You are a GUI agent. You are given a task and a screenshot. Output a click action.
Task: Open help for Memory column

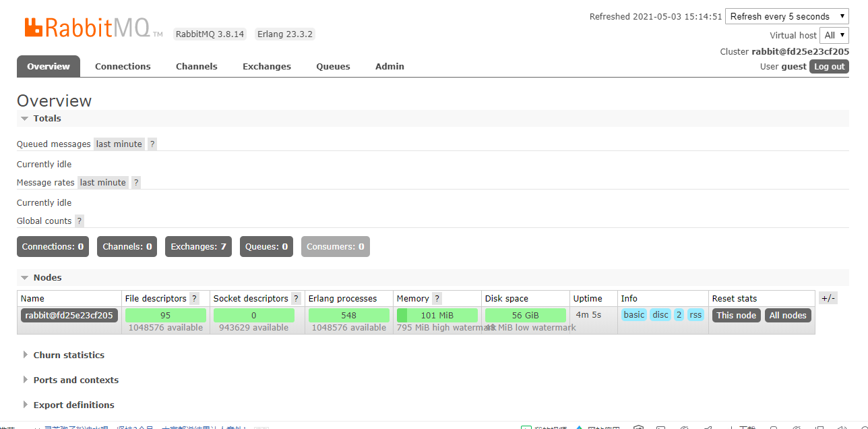click(437, 298)
